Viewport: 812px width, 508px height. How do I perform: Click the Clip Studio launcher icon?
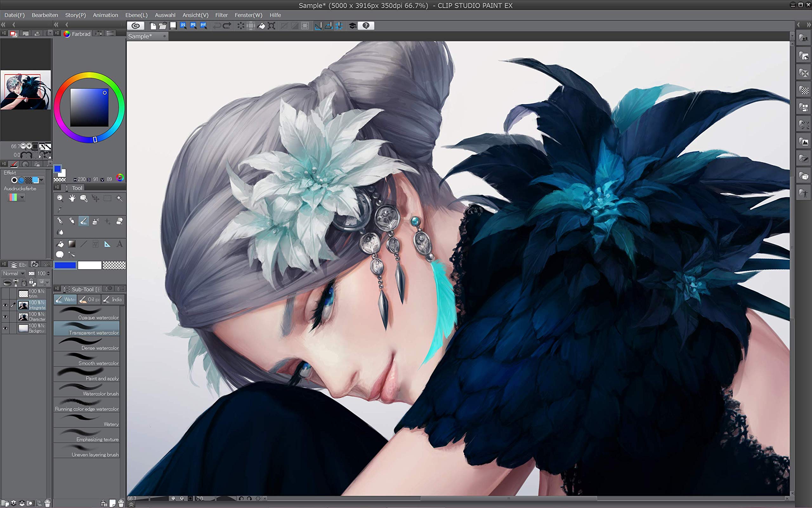click(x=136, y=25)
